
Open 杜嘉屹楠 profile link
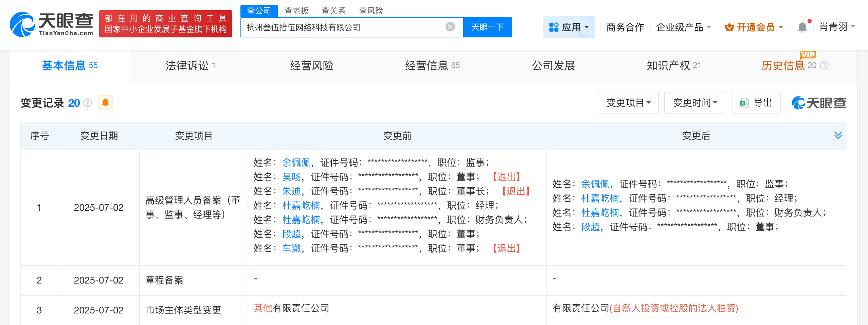[x=300, y=205]
